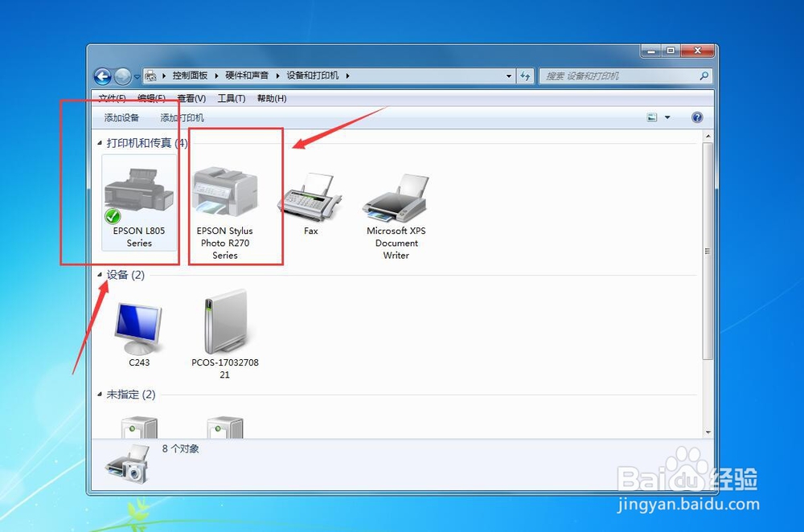The height and width of the screenshot is (532, 804).
Task: Collapse the 设备 (2) group
Action: 100,275
